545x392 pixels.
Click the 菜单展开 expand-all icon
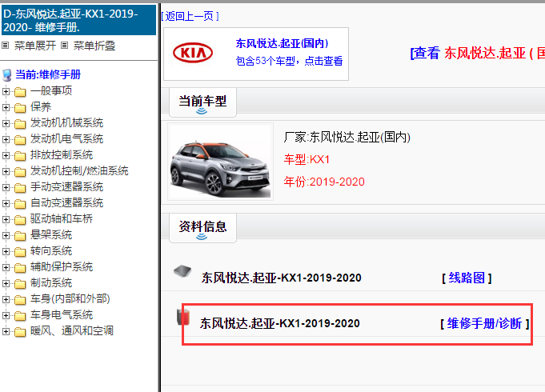click(x=6, y=46)
